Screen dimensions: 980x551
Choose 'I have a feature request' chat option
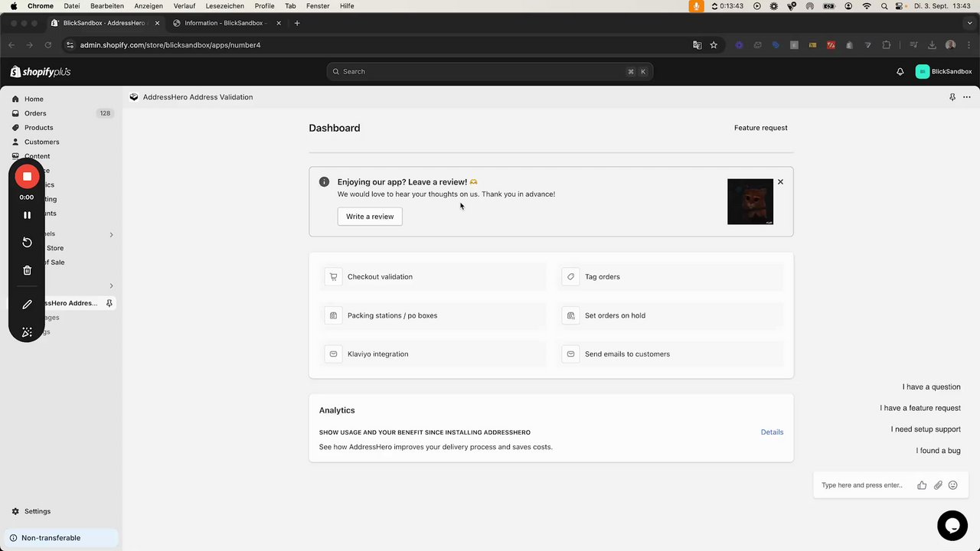point(920,409)
